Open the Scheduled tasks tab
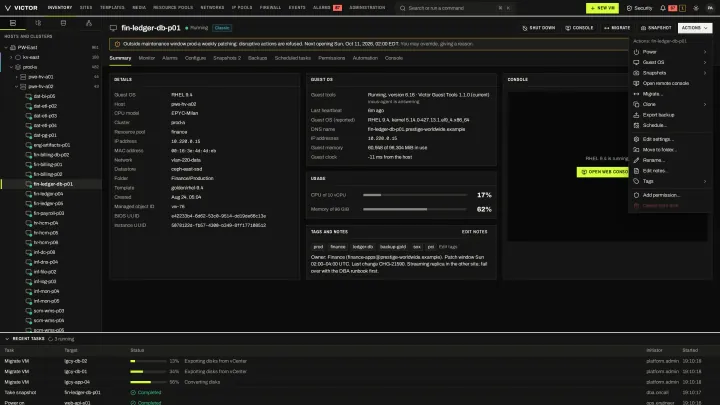This screenshot has height=405, width=720. click(292, 58)
